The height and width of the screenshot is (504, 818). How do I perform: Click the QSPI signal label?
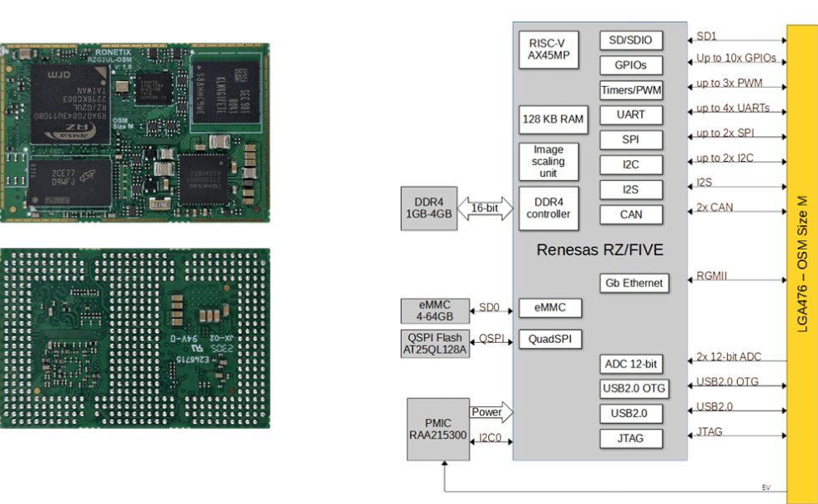492,339
